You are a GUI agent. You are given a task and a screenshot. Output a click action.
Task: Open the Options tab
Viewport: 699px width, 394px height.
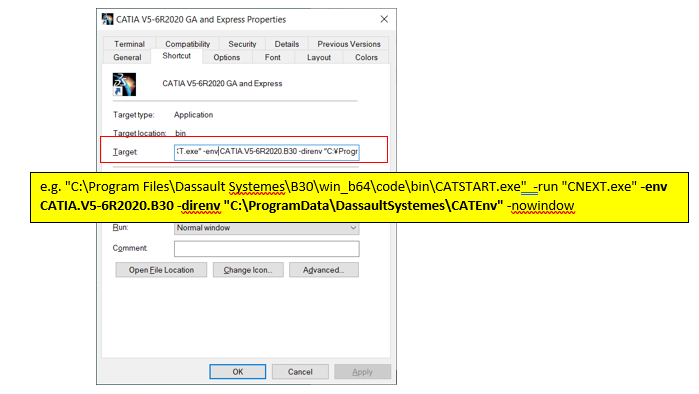pos(226,57)
